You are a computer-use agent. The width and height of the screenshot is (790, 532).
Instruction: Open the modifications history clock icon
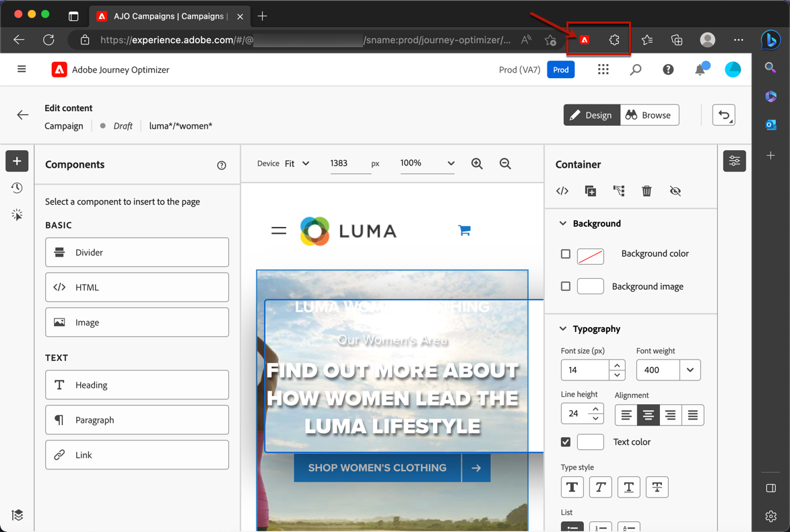[x=17, y=188]
